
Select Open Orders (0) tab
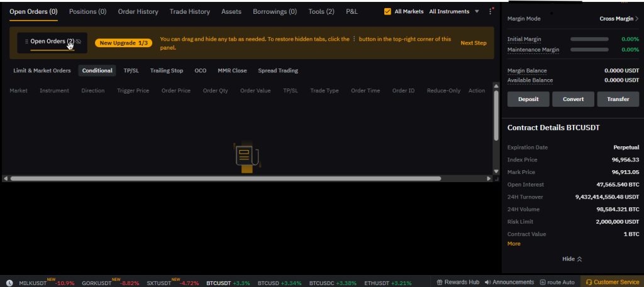34,11
